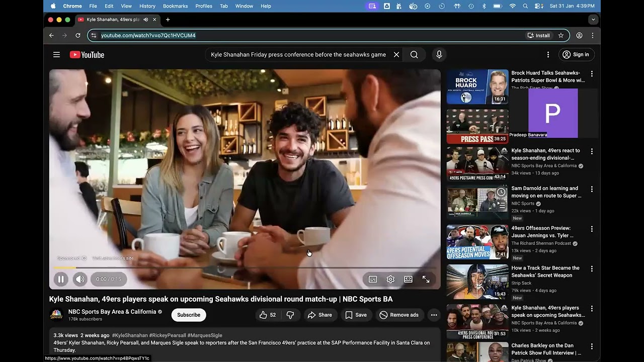Screen dimensions: 644x362
Task: Clear the YouTube search query
Action: (396, 55)
